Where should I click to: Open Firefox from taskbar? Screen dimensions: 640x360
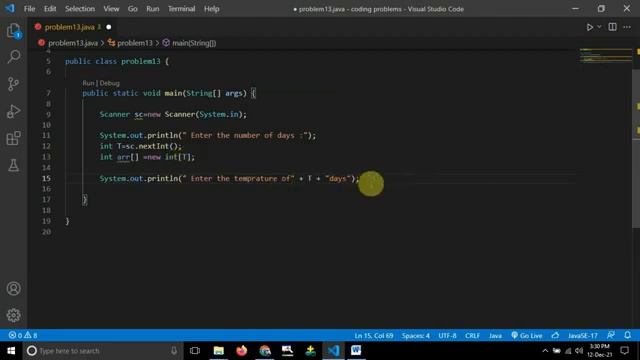242,351
